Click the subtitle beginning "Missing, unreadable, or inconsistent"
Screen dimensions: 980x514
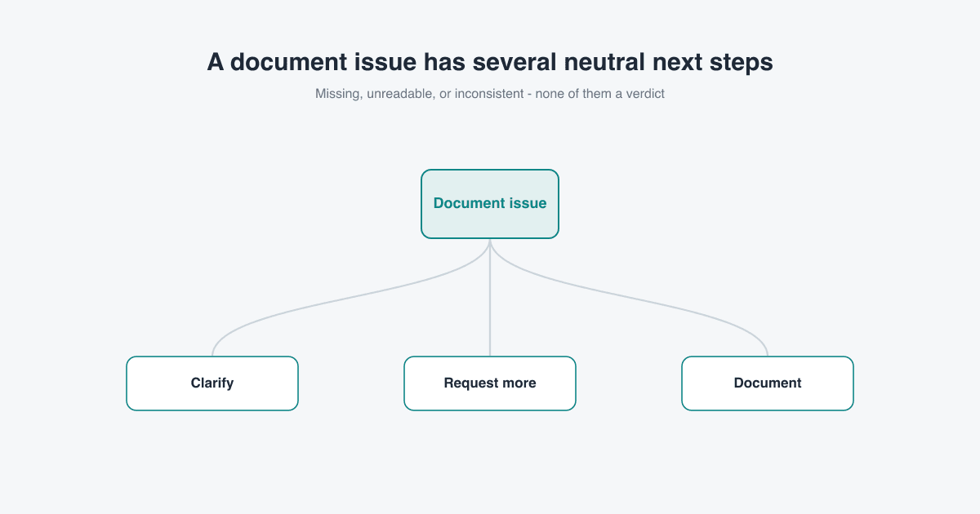coord(490,94)
